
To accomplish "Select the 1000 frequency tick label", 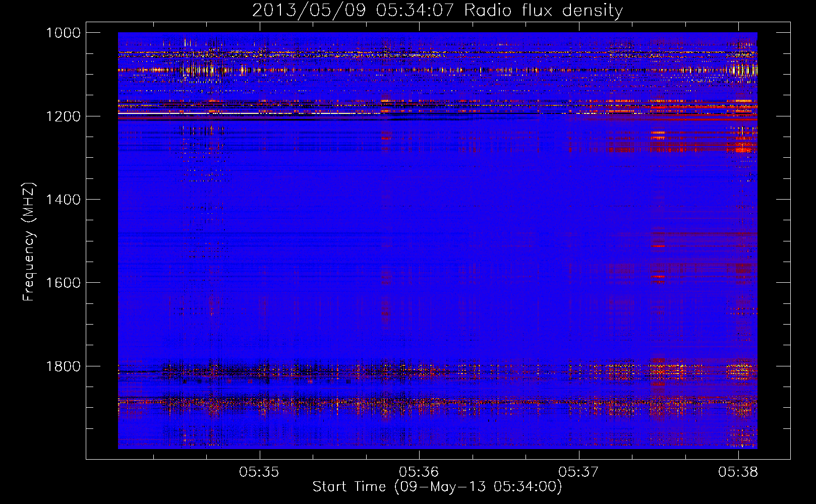I will click(64, 33).
